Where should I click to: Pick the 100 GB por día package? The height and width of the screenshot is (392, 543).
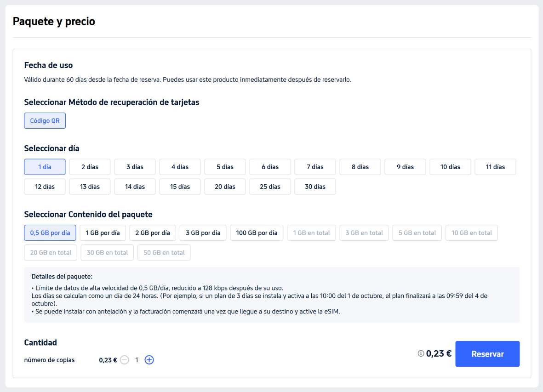[257, 233]
